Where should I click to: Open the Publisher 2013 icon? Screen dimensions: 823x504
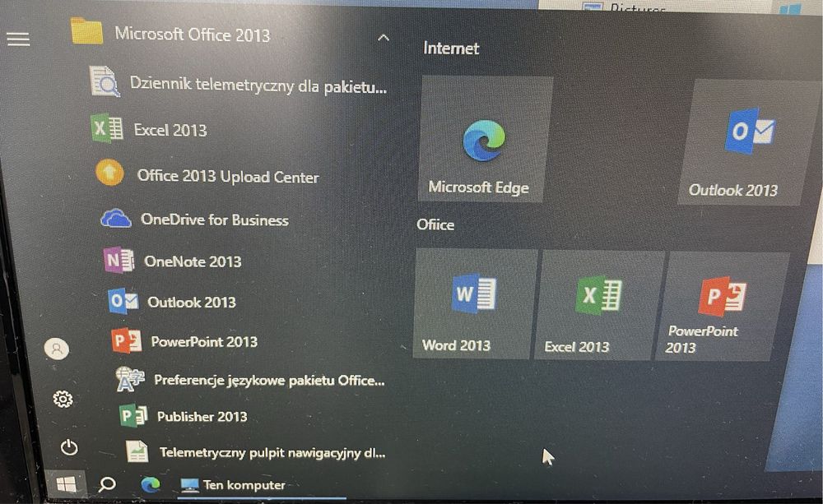133,416
